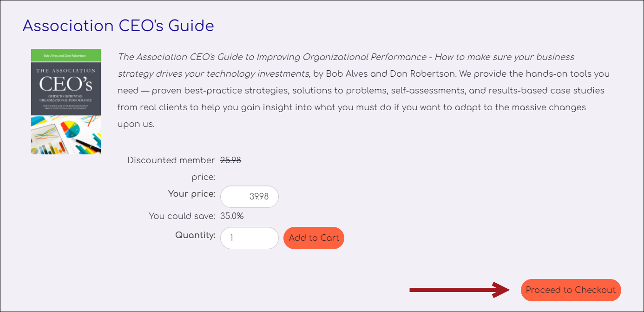Viewport: 644px width, 312px height.
Task: Click the 35.0% savings value
Action: pos(232,216)
